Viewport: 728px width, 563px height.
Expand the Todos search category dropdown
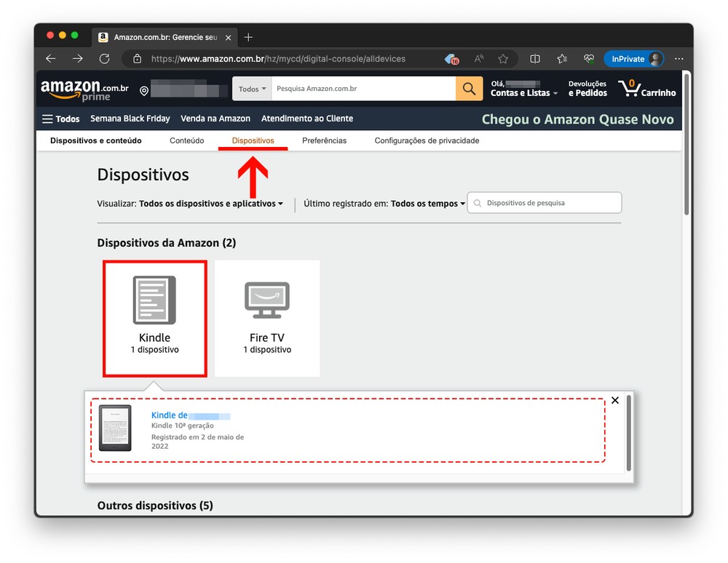(252, 89)
